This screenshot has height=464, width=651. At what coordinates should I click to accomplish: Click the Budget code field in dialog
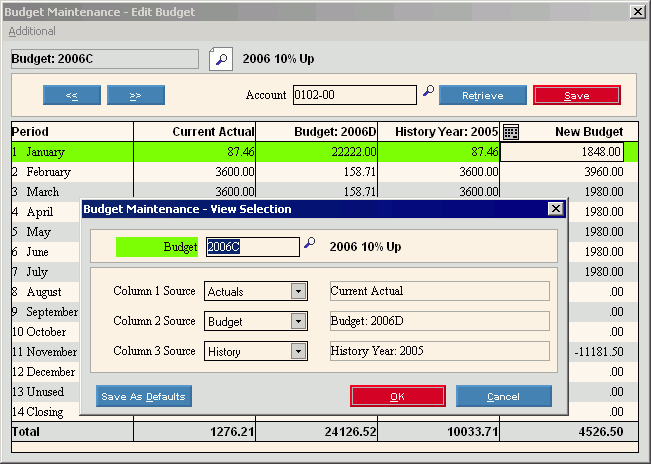(x=252, y=247)
